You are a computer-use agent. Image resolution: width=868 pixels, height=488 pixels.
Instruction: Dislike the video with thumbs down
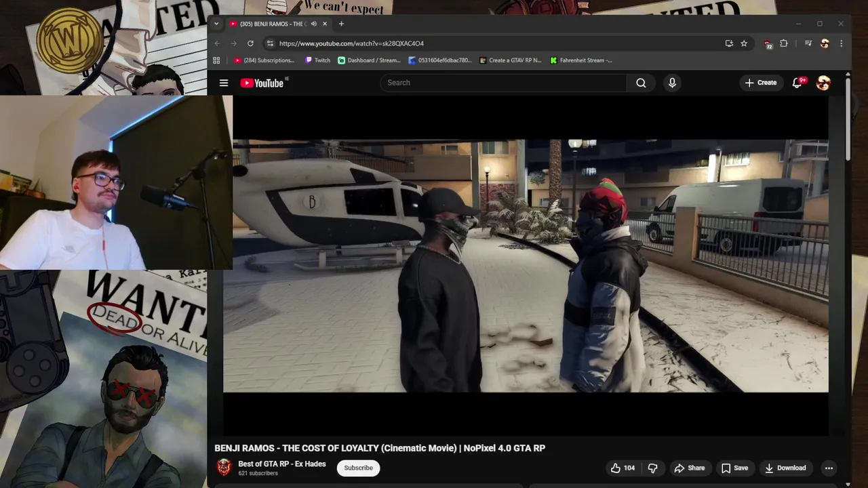652,468
